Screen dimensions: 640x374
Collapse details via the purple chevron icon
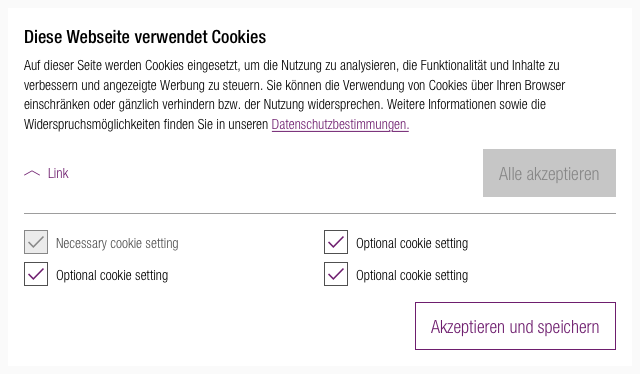[x=32, y=174]
